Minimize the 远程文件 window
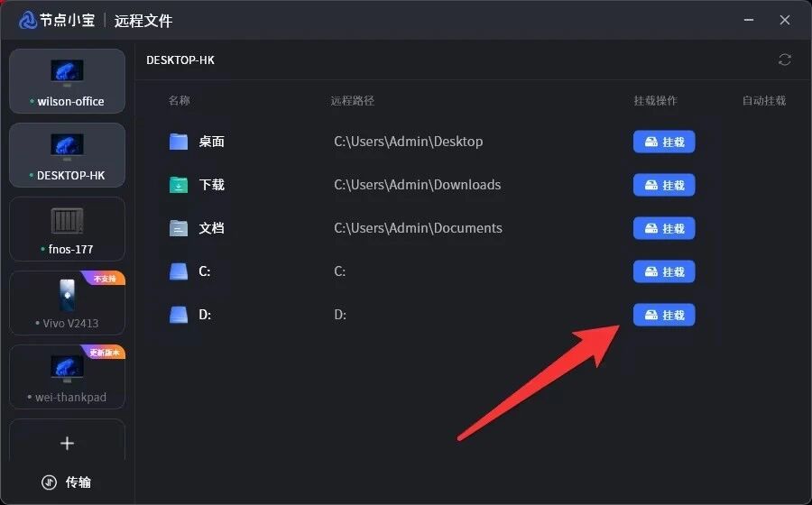This screenshot has height=505, width=812. point(748,20)
